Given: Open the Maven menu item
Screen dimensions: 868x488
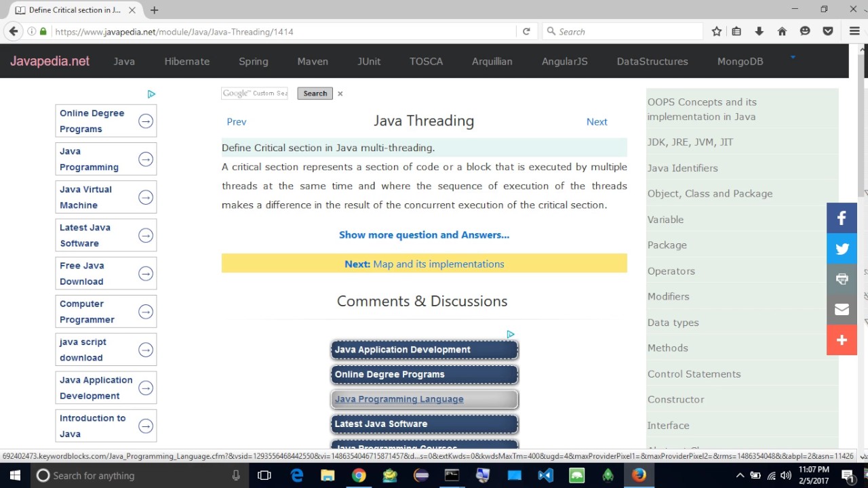Looking at the screenshot, I should pos(313,61).
